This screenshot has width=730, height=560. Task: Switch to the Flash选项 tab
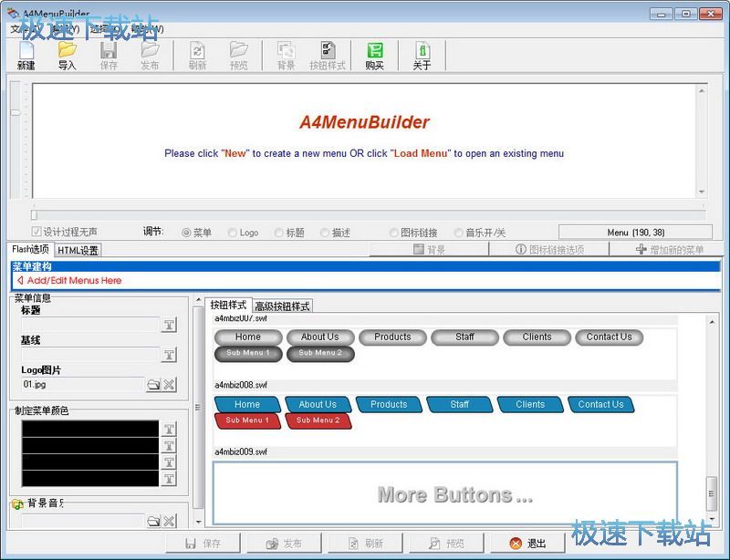pyautogui.click(x=31, y=249)
